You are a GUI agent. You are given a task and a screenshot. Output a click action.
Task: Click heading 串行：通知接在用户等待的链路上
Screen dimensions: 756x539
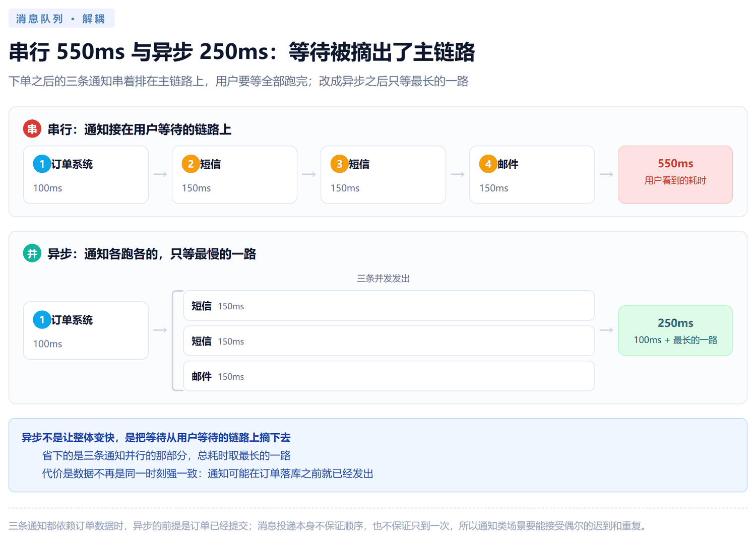[x=140, y=129]
